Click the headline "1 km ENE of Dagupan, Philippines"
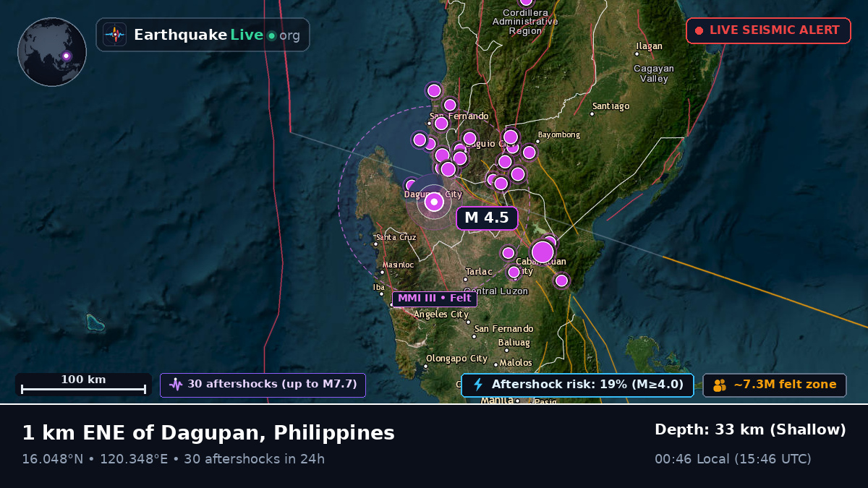The width and height of the screenshot is (868, 488). (x=208, y=433)
